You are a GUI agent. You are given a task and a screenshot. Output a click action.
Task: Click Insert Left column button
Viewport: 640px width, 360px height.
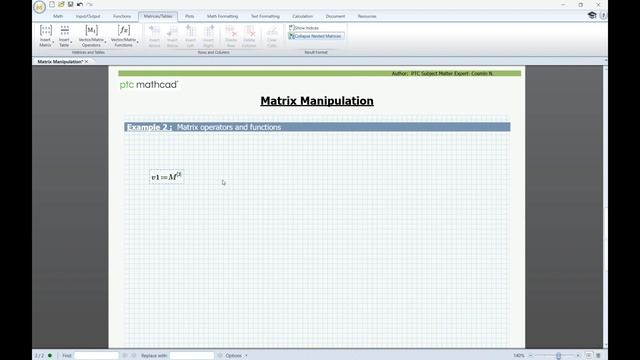click(190, 36)
